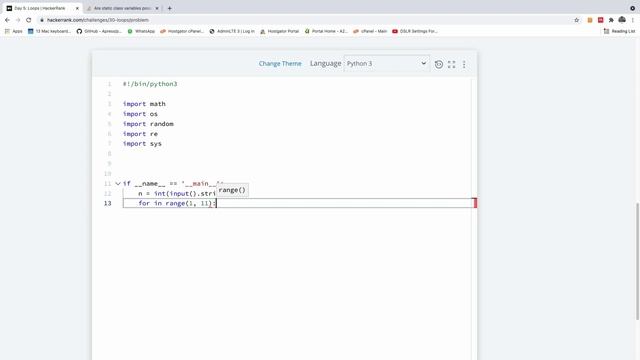Click 'import random' on line 5
This screenshot has width=640, height=360.
tap(148, 124)
